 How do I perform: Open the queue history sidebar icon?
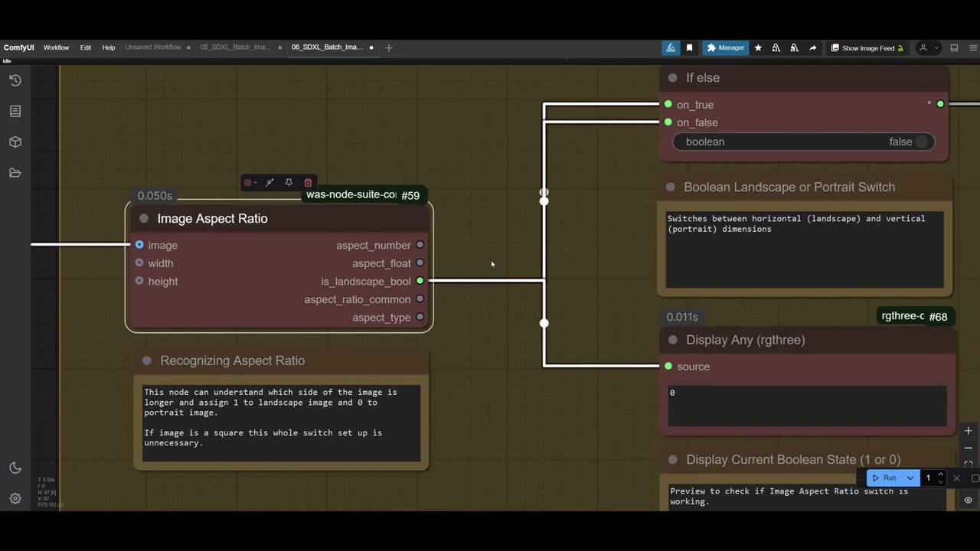pyautogui.click(x=15, y=80)
